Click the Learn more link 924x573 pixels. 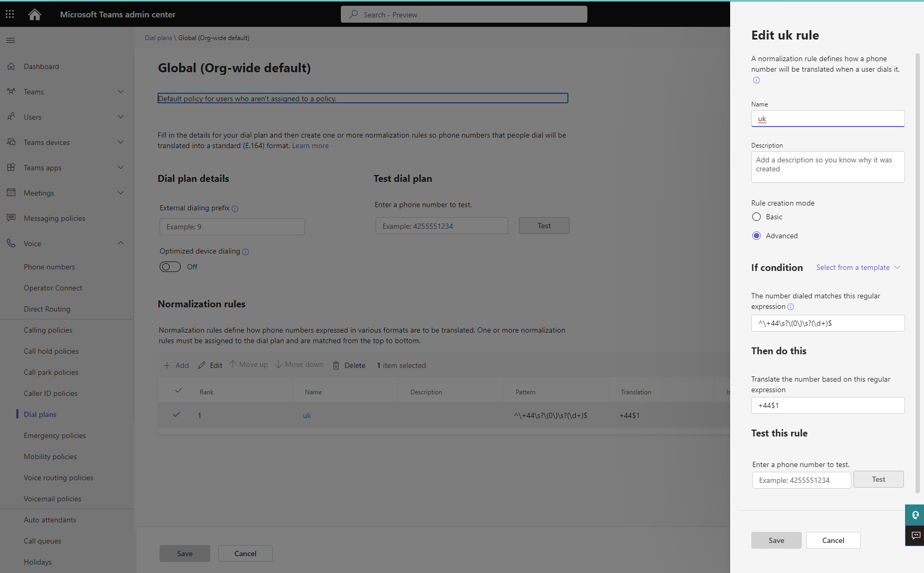pyautogui.click(x=310, y=145)
